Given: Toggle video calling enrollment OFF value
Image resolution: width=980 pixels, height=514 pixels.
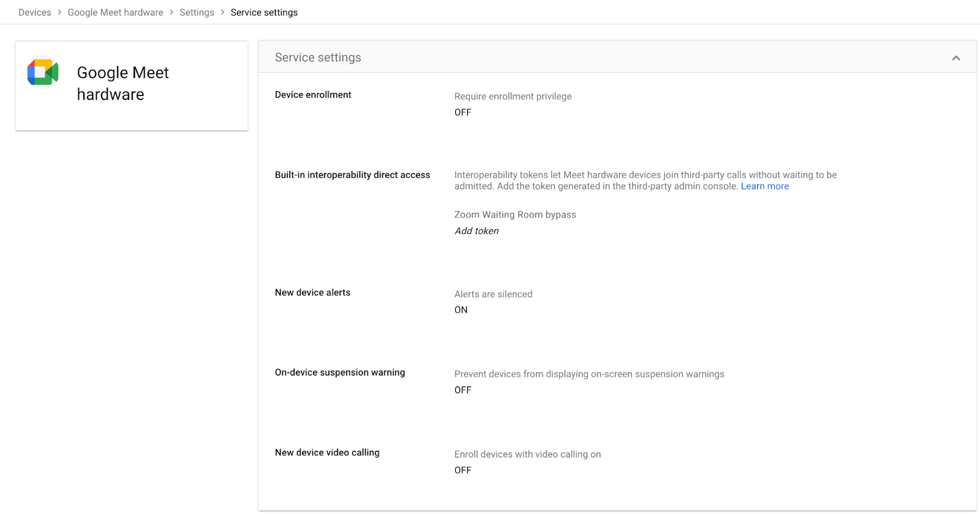Looking at the screenshot, I should click(463, 471).
